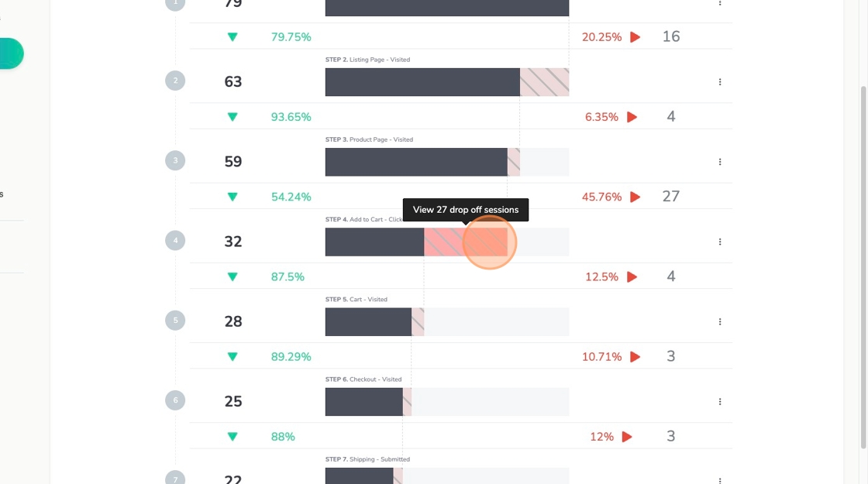Viewport: 868px width, 484px height.
Task: Click the red play arrow beside 6.35%
Action: point(632,117)
